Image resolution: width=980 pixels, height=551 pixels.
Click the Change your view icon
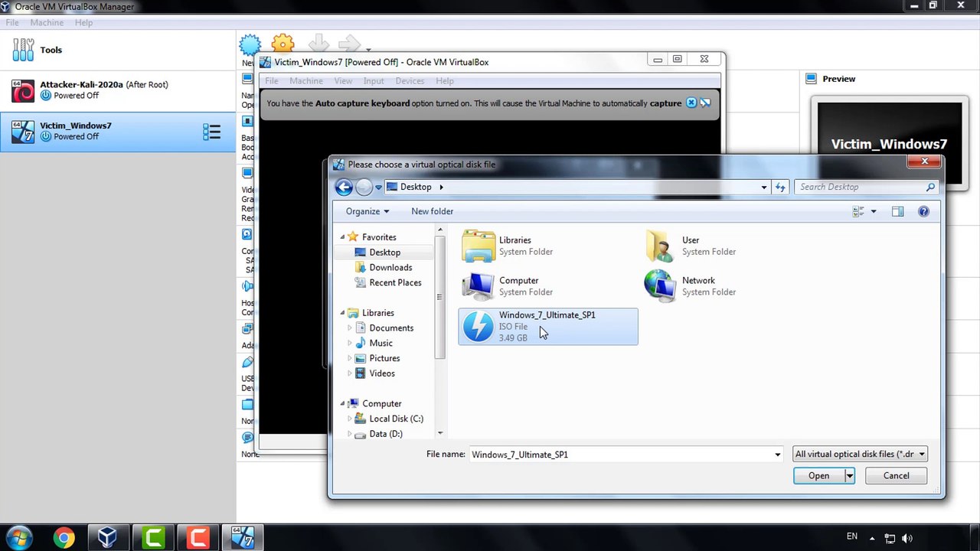[x=858, y=211]
